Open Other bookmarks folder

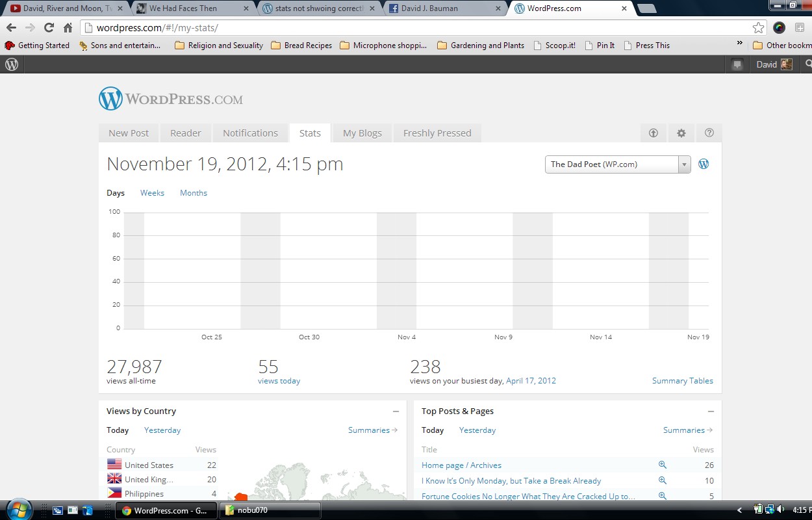(782, 45)
